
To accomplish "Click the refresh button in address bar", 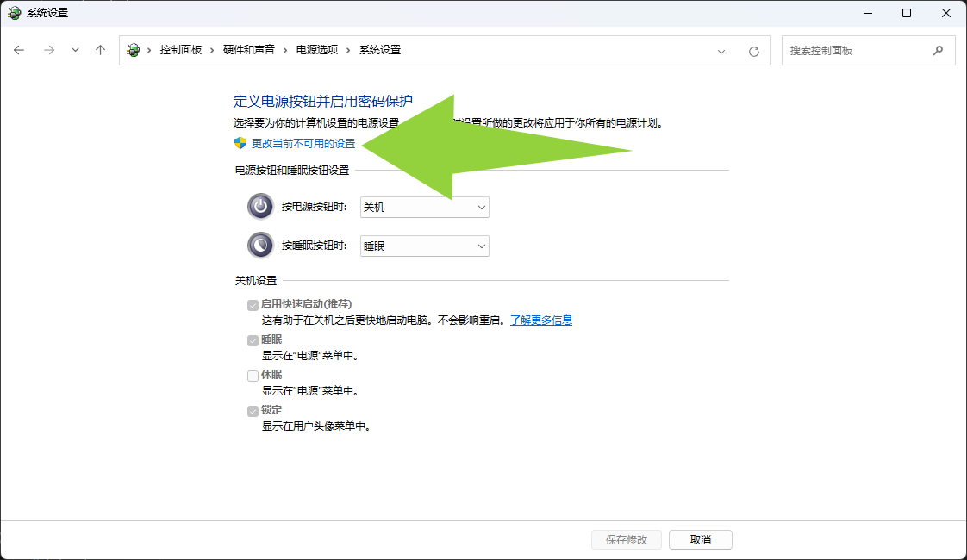I will pos(754,51).
